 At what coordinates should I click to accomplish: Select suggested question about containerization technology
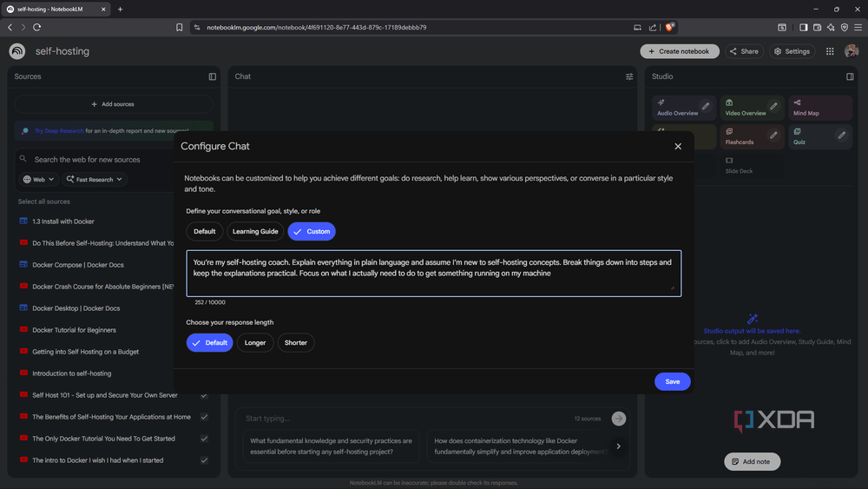[517, 446]
